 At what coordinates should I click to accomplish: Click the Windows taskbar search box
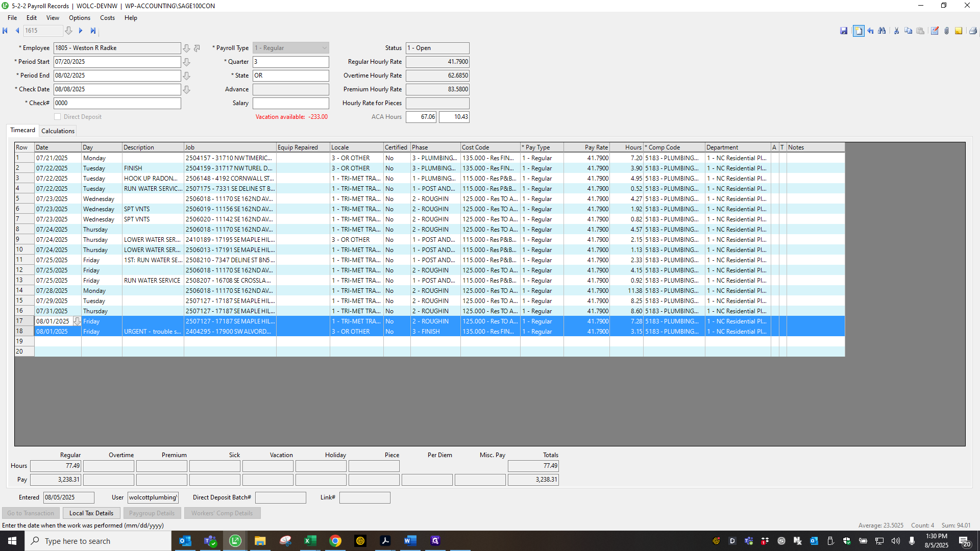pos(98,541)
